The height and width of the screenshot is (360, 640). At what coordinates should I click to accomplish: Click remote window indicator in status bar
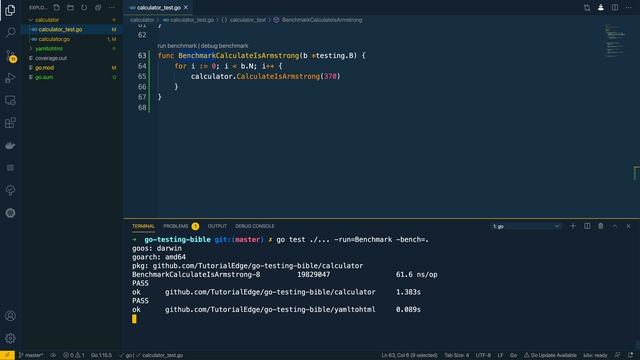[7, 355]
